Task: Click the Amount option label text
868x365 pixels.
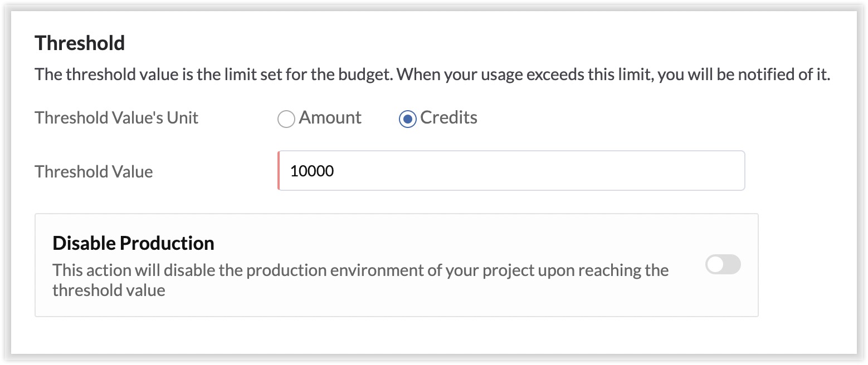Action: coord(330,118)
